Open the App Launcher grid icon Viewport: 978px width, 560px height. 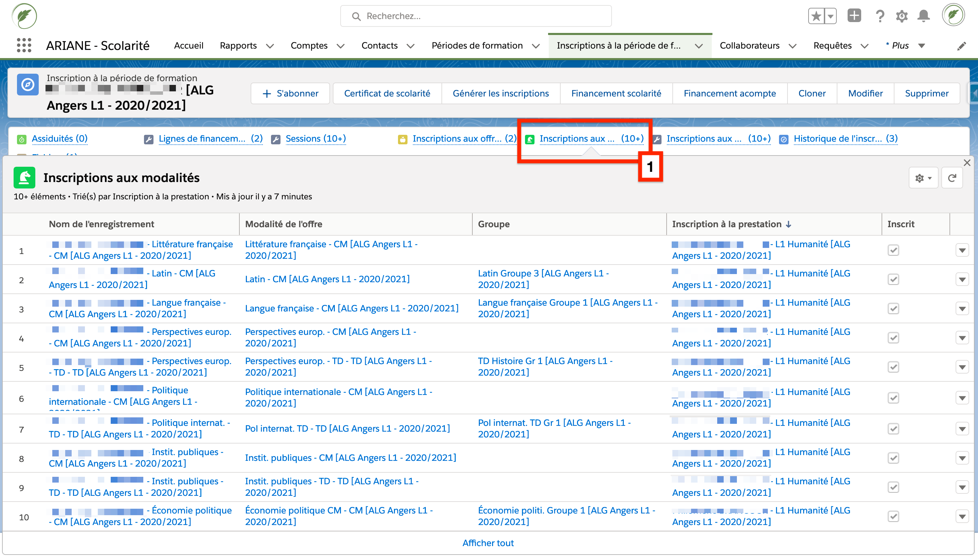tap(24, 46)
